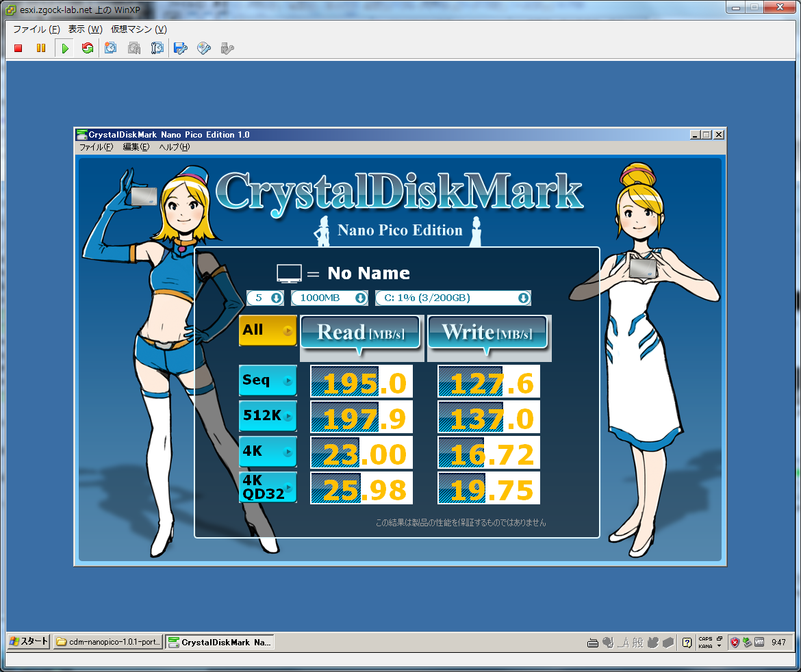Open the test size dropdown showing 1000MB
801x672 pixels.
pyautogui.click(x=329, y=298)
